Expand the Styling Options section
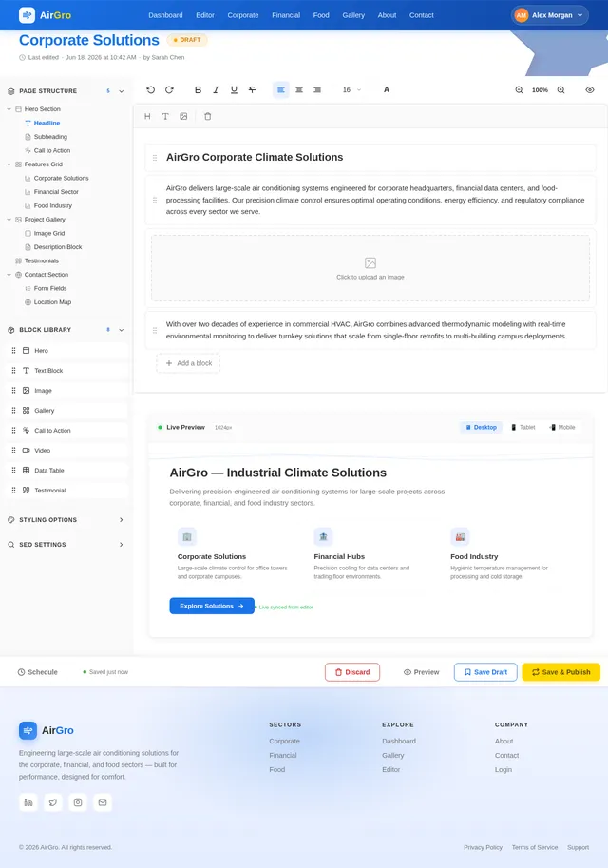 point(66,520)
